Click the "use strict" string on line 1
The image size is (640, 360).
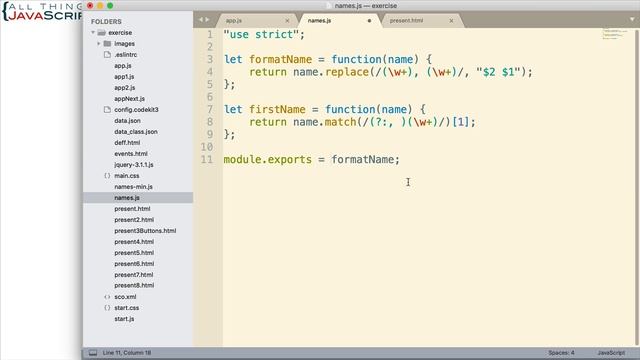tap(261, 34)
